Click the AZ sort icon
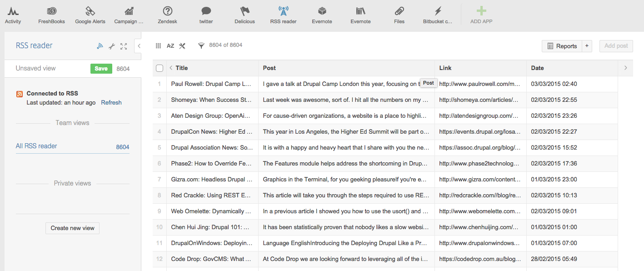This screenshot has width=644, height=271. tap(170, 46)
